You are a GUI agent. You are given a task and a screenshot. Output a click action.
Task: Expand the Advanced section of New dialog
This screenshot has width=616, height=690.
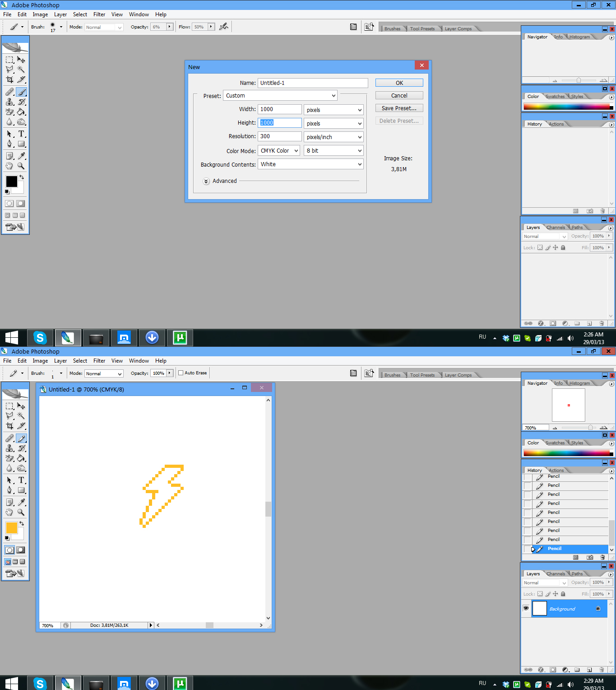pyautogui.click(x=206, y=181)
